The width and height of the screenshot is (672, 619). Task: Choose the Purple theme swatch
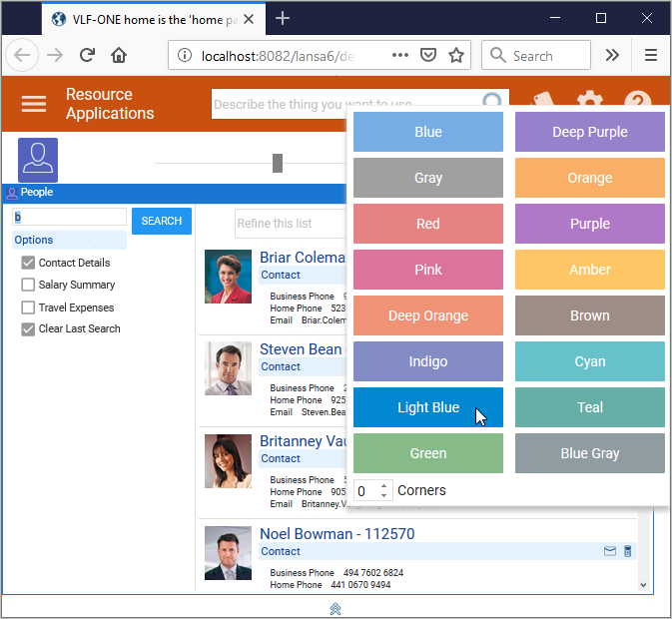coord(590,224)
